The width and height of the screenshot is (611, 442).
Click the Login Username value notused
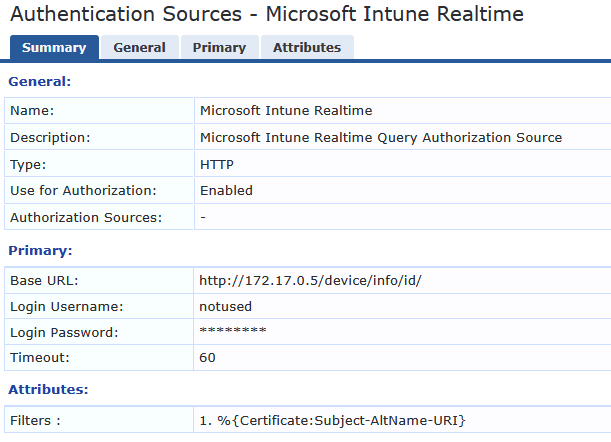[x=225, y=307]
